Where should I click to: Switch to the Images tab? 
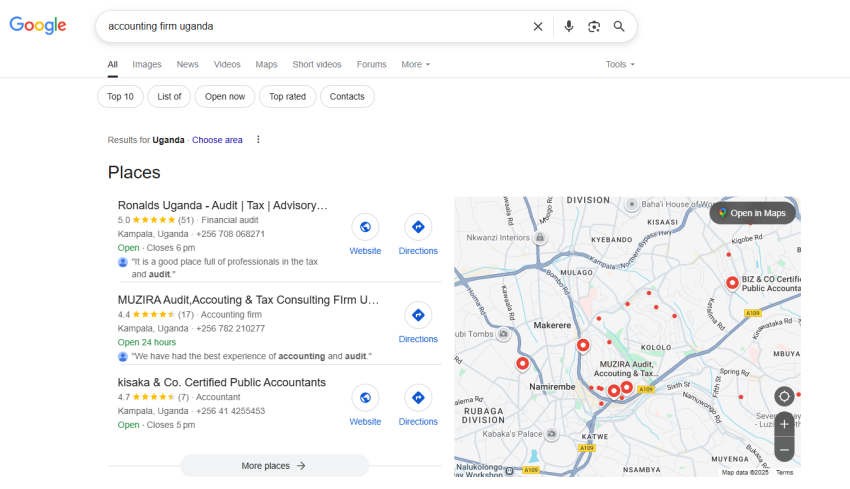147,65
